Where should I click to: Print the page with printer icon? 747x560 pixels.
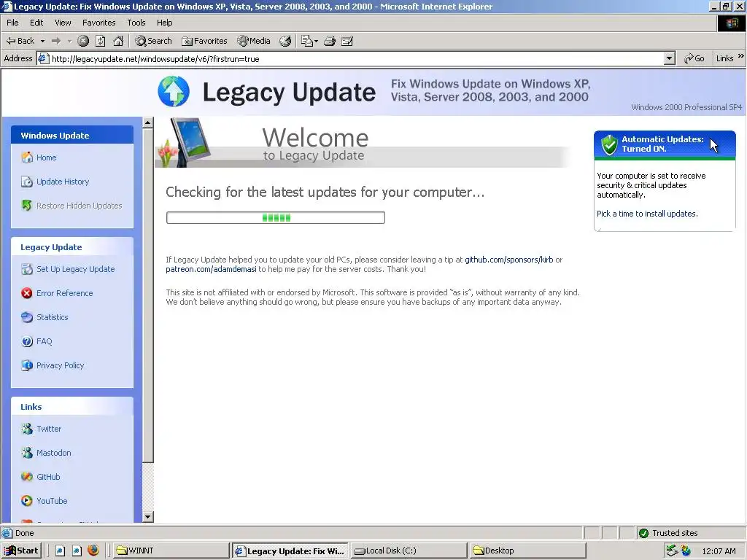click(330, 41)
